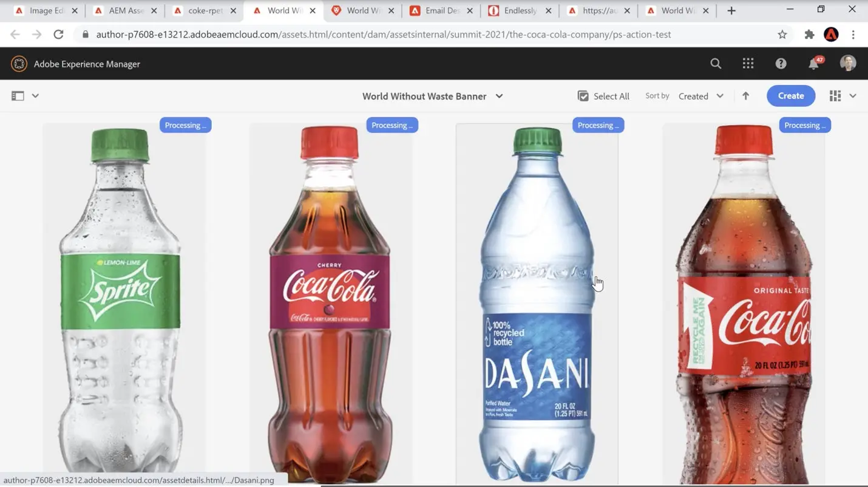
Task: Open the notifications bell icon
Action: [814, 64]
